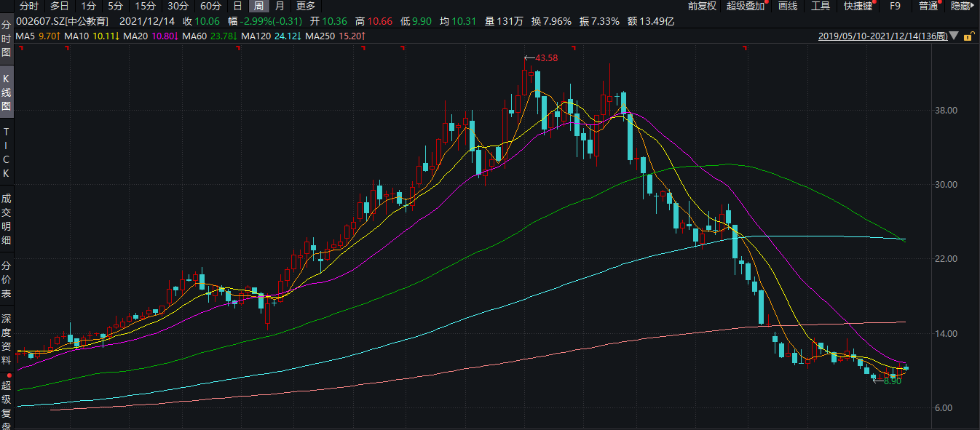The height and width of the screenshot is (430, 980).
Task: Switch to the 周 weekly period
Action: tap(258, 6)
